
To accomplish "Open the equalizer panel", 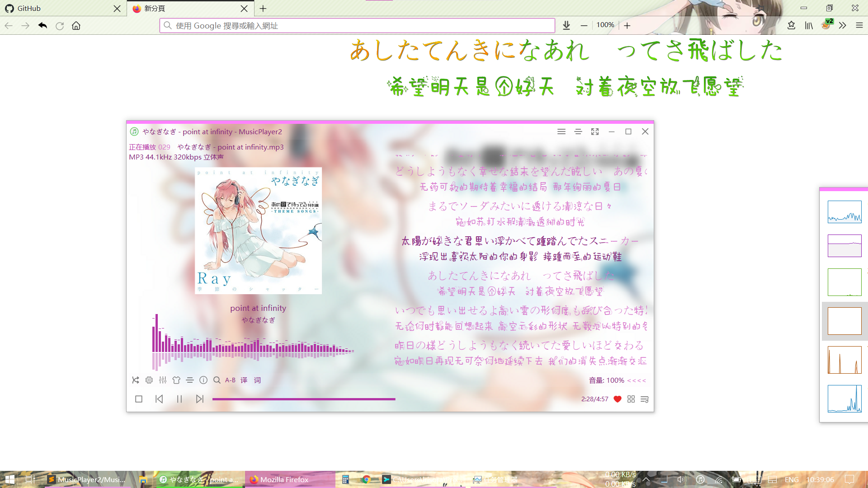I will [x=162, y=380].
